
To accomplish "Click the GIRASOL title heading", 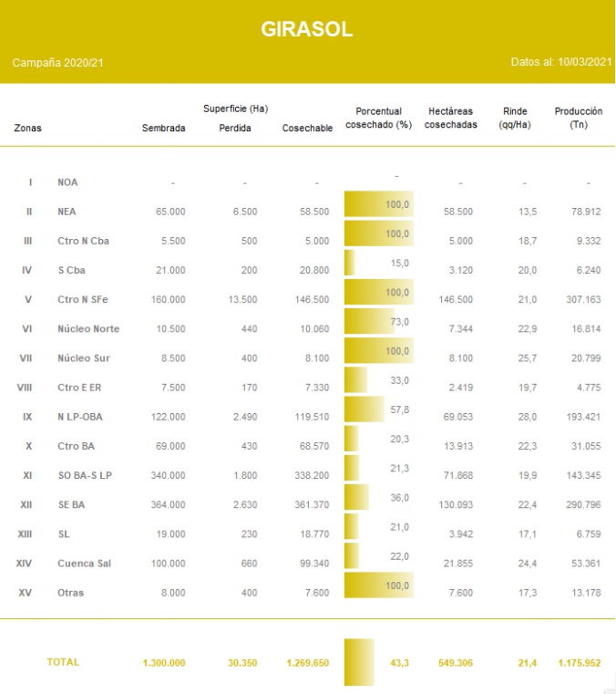I will (x=307, y=29).
